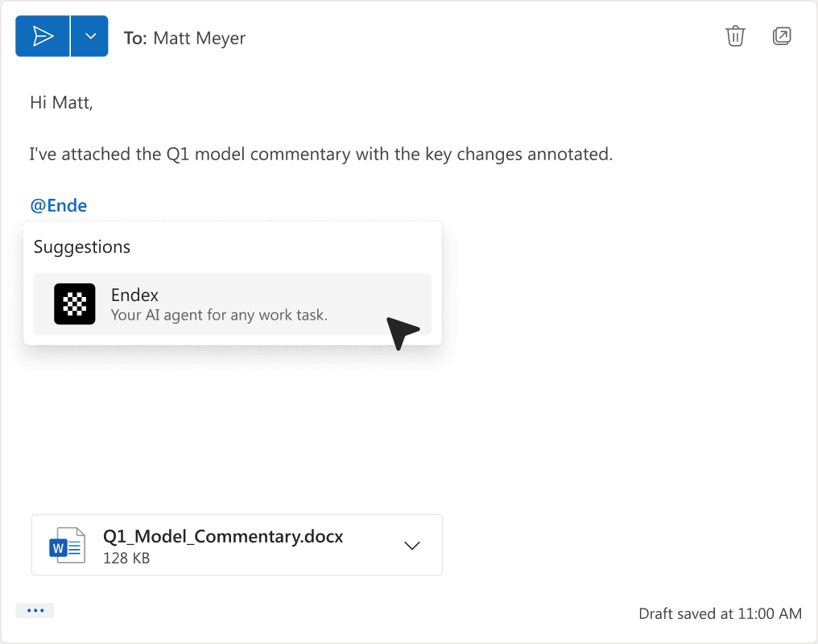
Task: Click the Q1_Model_Commentary.docx file name
Action: [x=223, y=537]
